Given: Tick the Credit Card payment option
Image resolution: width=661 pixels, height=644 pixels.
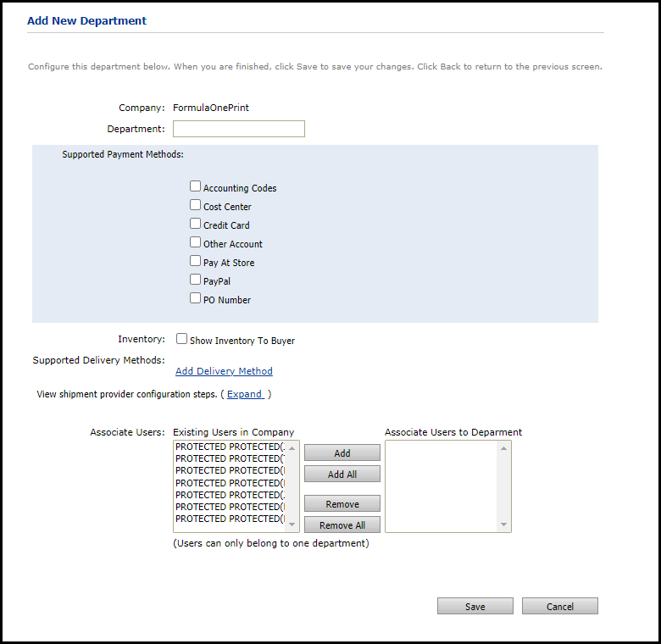Looking at the screenshot, I should [196, 224].
